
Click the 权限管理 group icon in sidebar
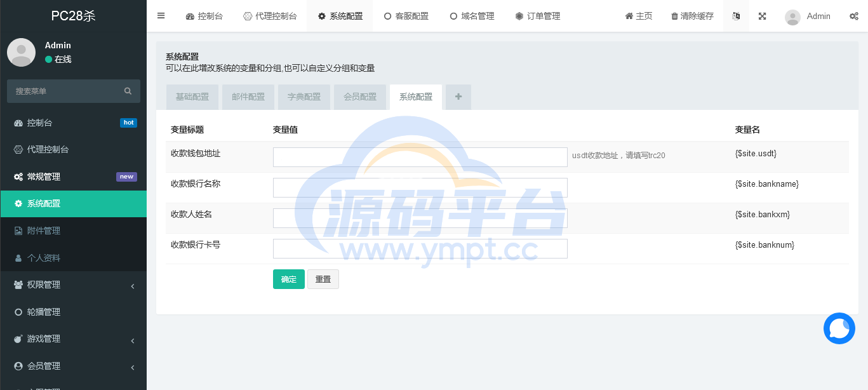(x=18, y=285)
